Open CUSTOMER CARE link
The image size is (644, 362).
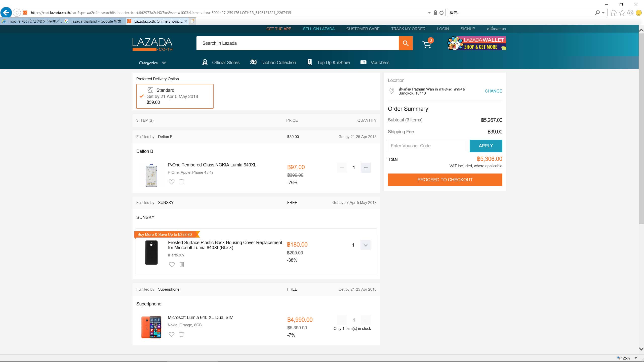click(x=363, y=29)
